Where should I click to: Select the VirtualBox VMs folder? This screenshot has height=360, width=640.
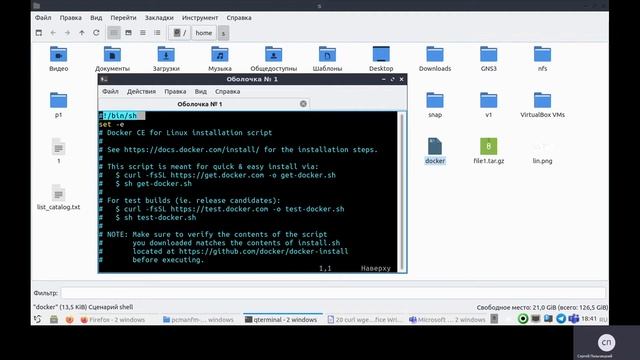tap(542, 105)
